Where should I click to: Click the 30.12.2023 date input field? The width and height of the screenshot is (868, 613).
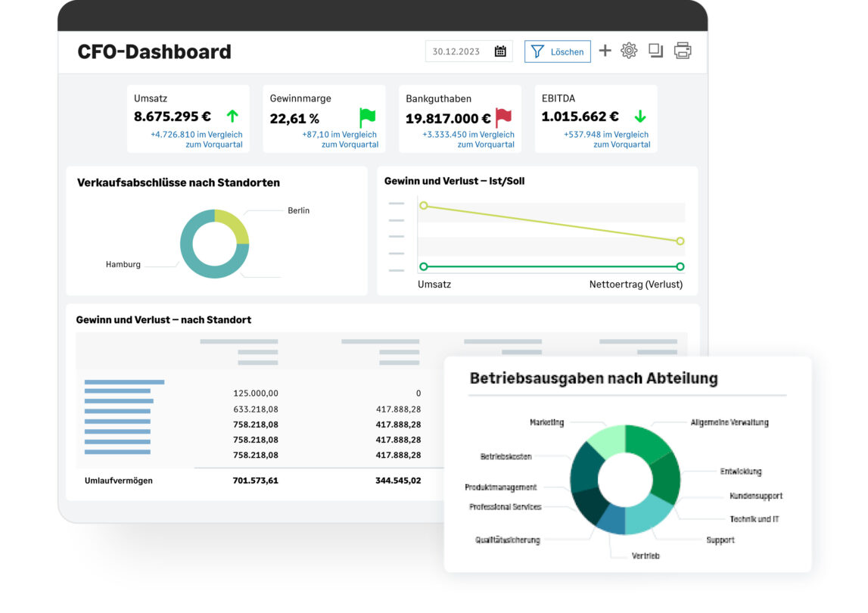pyautogui.click(x=456, y=51)
